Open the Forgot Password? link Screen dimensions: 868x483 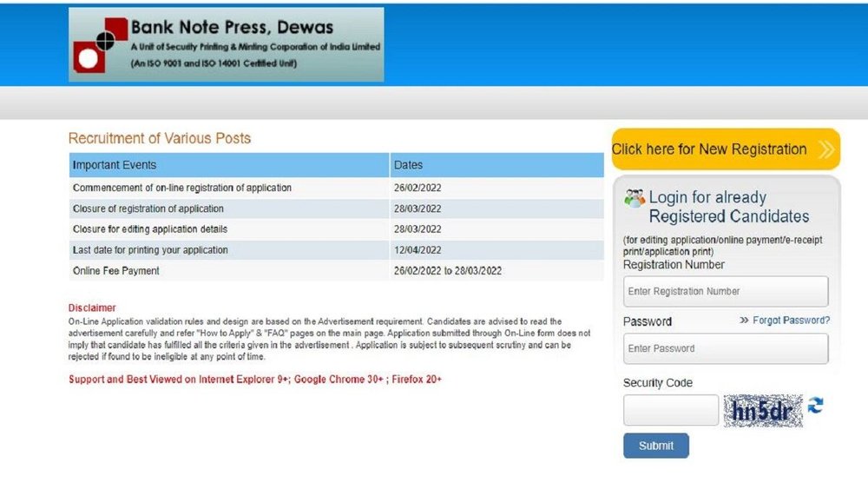[x=791, y=321]
